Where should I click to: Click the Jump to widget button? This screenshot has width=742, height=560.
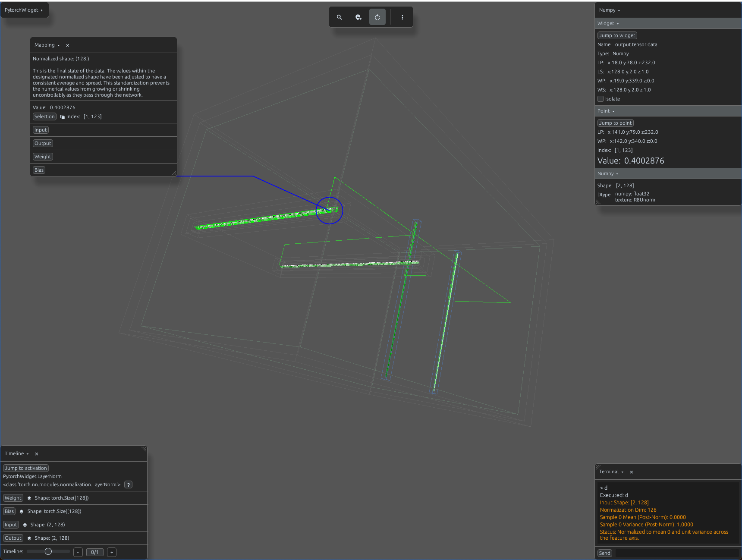[x=617, y=35]
